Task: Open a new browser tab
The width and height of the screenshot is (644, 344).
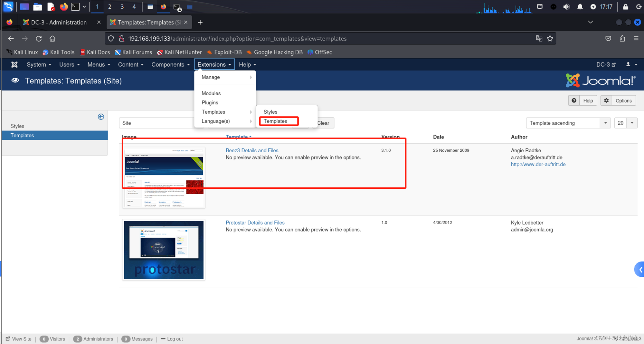Action: 200,22
